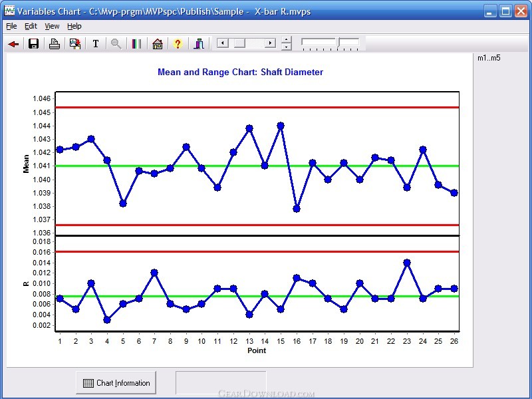Click the red back arrow icon
The image size is (532, 399).
click(x=13, y=44)
